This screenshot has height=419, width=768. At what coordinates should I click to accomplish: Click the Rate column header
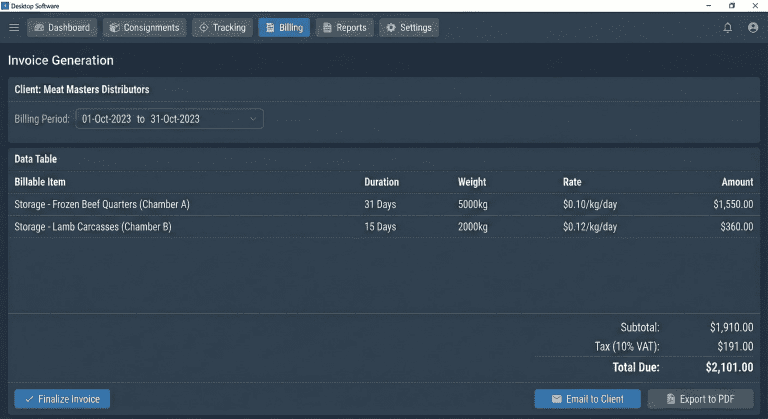(x=571, y=182)
